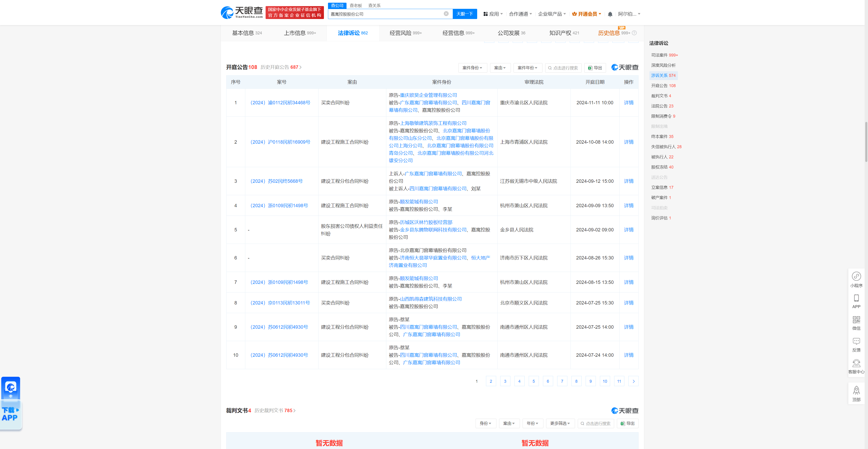868x449 pixels.
Task: Open the 案件年份 filter dropdown
Action: tap(528, 68)
